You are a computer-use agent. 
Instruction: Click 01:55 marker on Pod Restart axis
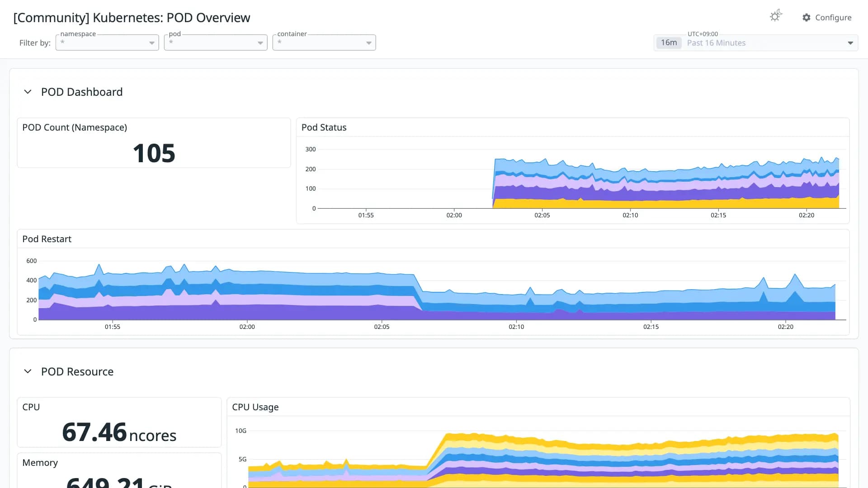[x=113, y=327]
